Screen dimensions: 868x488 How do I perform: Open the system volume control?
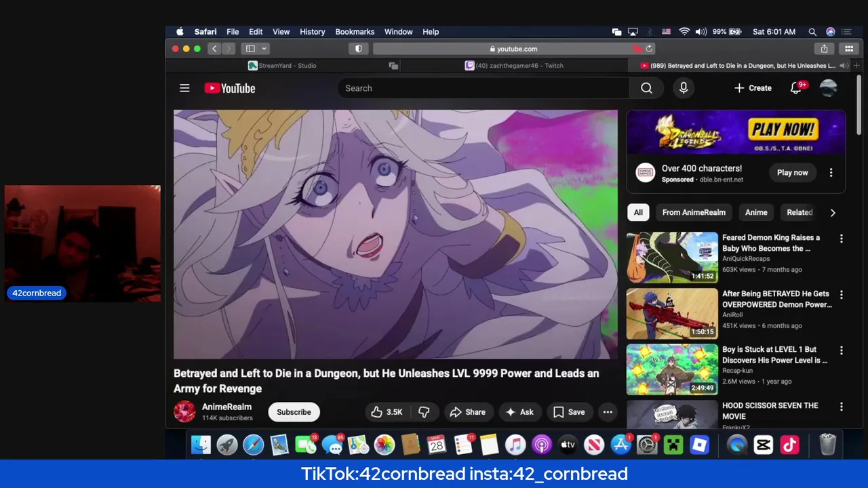click(x=701, y=32)
